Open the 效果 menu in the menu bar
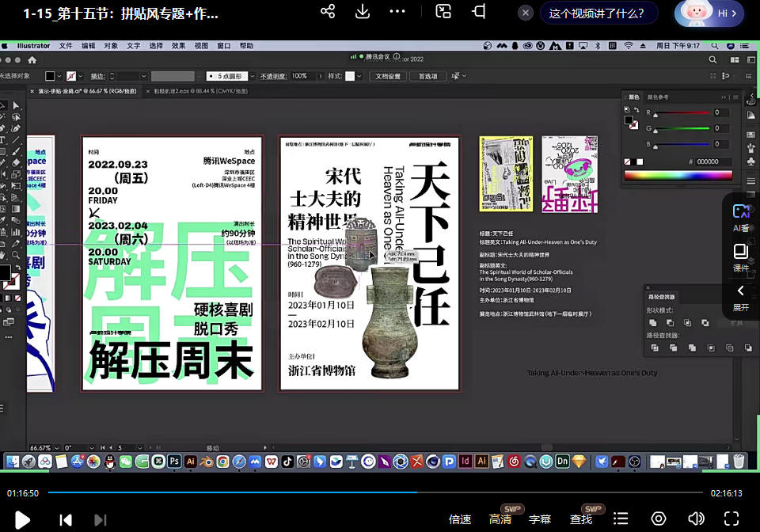Screen dimensions: 760x532 (178, 46)
